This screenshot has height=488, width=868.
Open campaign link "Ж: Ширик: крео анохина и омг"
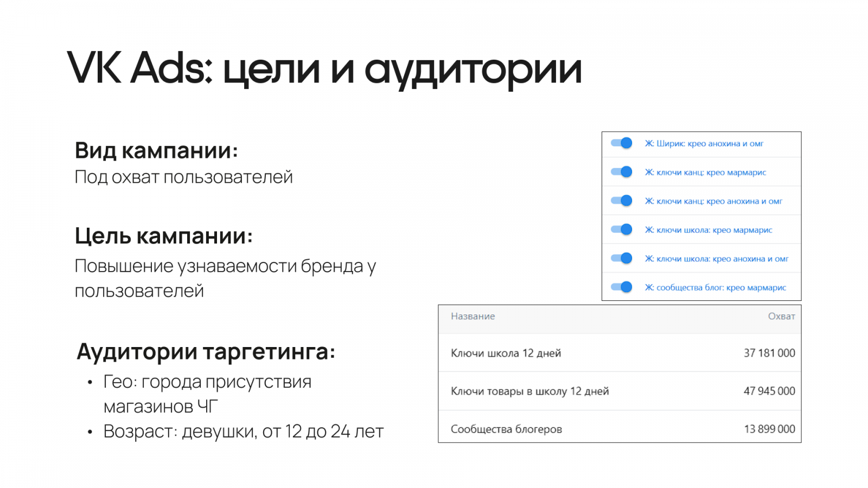tap(704, 144)
